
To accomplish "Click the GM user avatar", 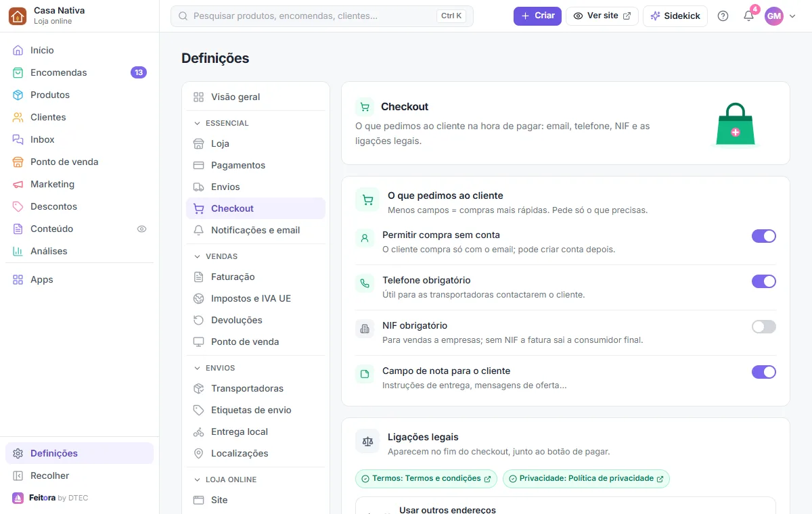I will click(x=774, y=16).
